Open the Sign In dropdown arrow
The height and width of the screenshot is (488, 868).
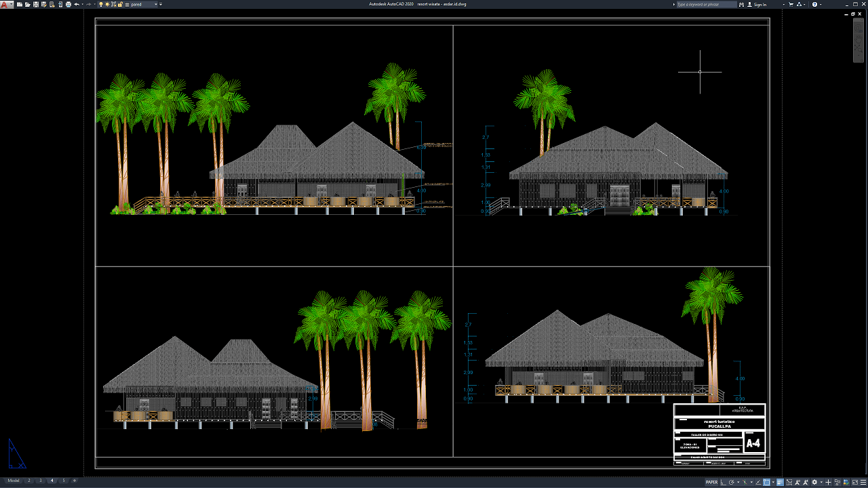(x=783, y=4)
